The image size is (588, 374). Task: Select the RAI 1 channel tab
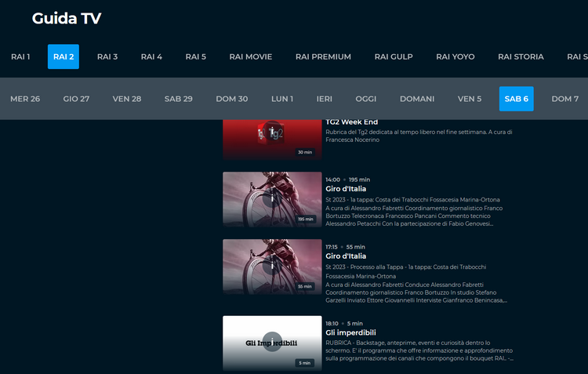(20, 56)
